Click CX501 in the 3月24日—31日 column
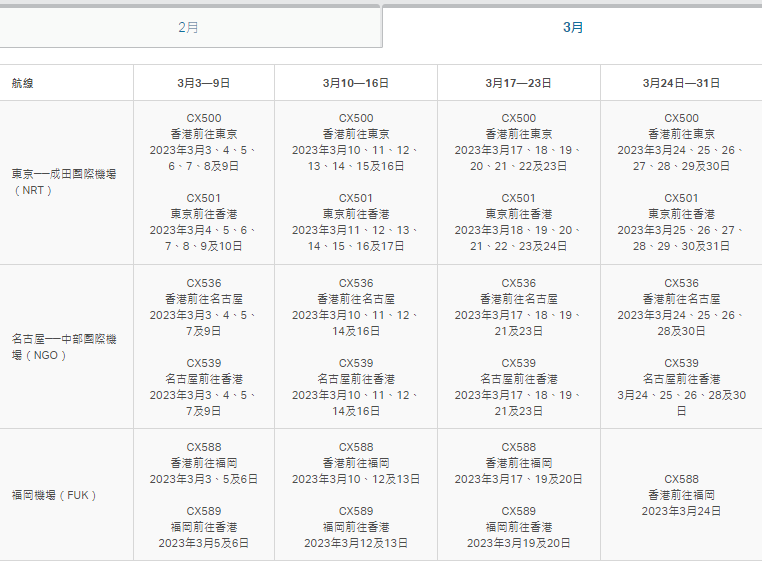 [681, 198]
